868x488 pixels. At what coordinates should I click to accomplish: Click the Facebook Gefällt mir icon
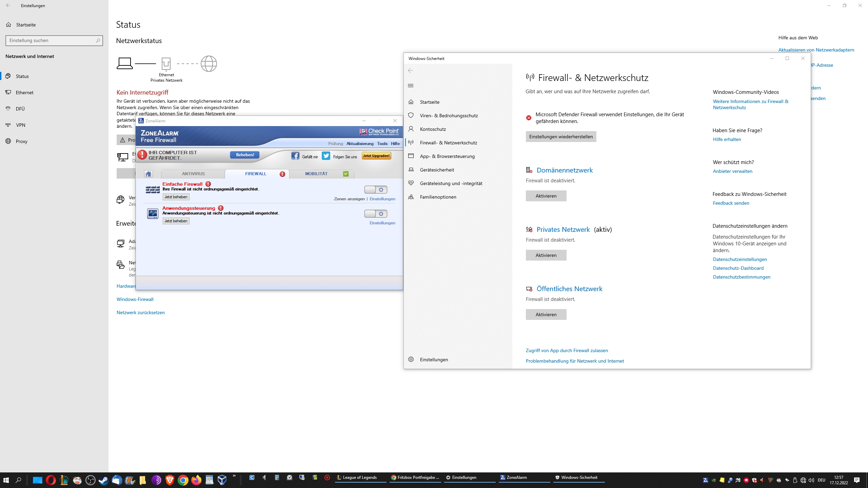[x=295, y=156]
